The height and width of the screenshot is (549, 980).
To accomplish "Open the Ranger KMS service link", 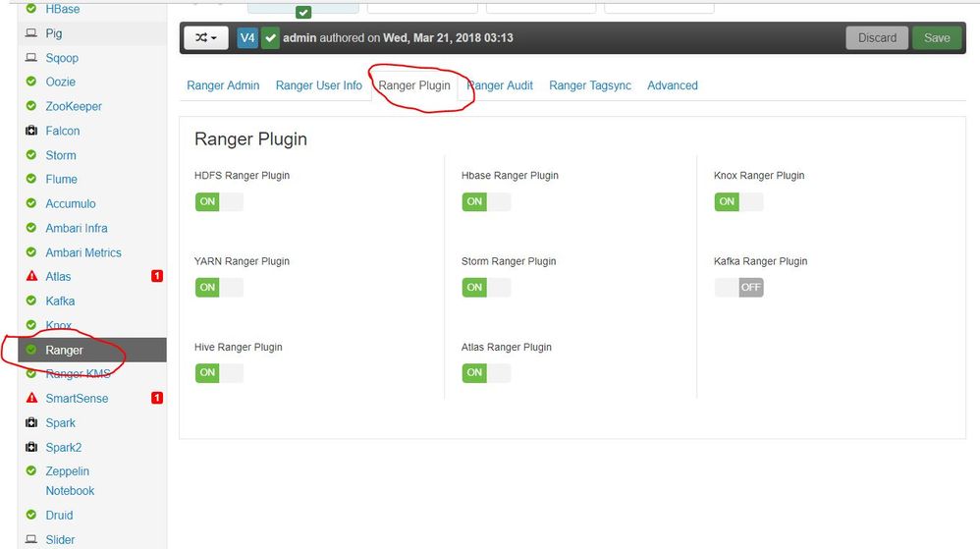I will point(79,374).
